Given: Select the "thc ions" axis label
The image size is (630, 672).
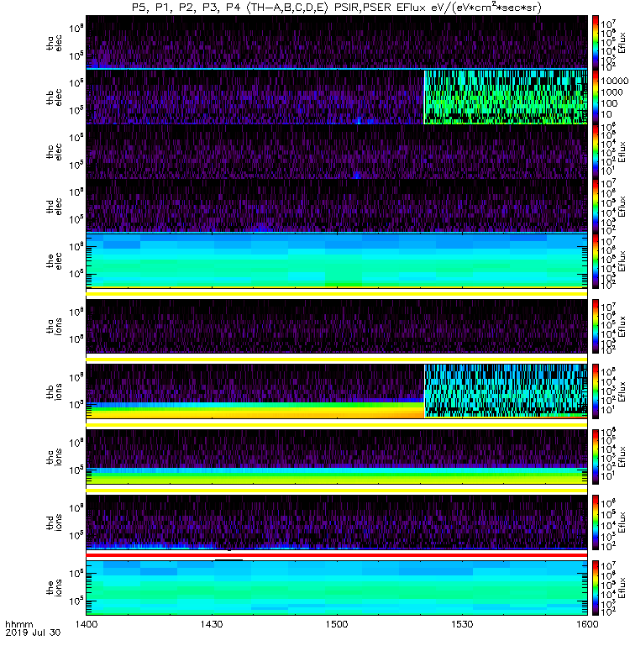Looking at the screenshot, I should (x=54, y=457).
